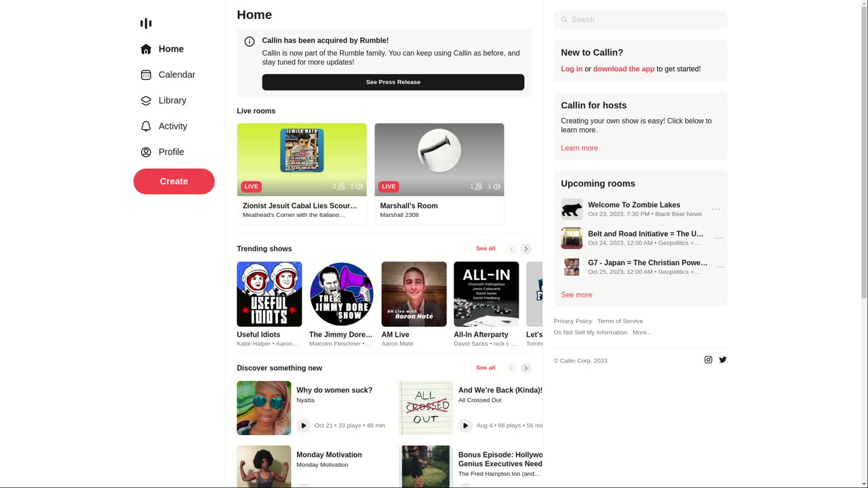Open the Nyatta episode cover image
The height and width of the screenshot is (488, 868).
click(x=264, y=408)
